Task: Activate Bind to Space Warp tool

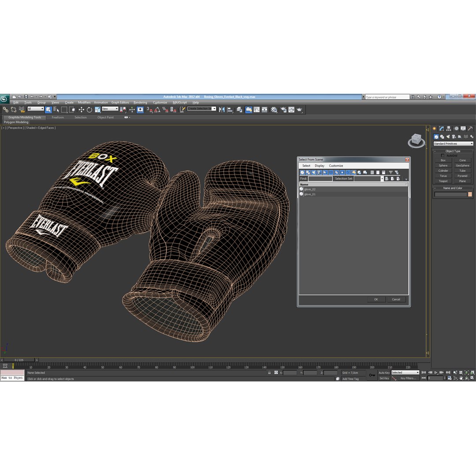Action: [22, 110]
